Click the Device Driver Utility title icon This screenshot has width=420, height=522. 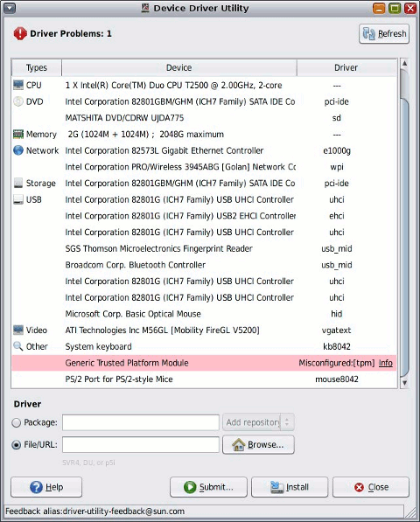tap(145, 8)
